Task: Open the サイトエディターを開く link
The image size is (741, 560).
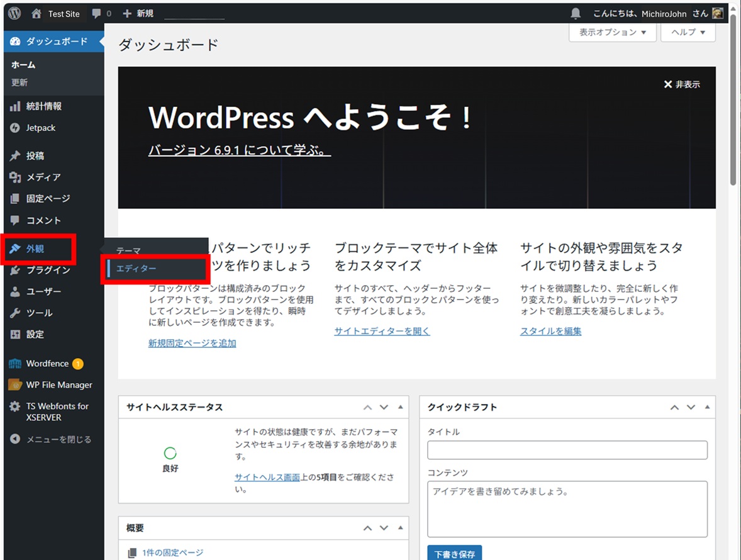Action: 382,331
